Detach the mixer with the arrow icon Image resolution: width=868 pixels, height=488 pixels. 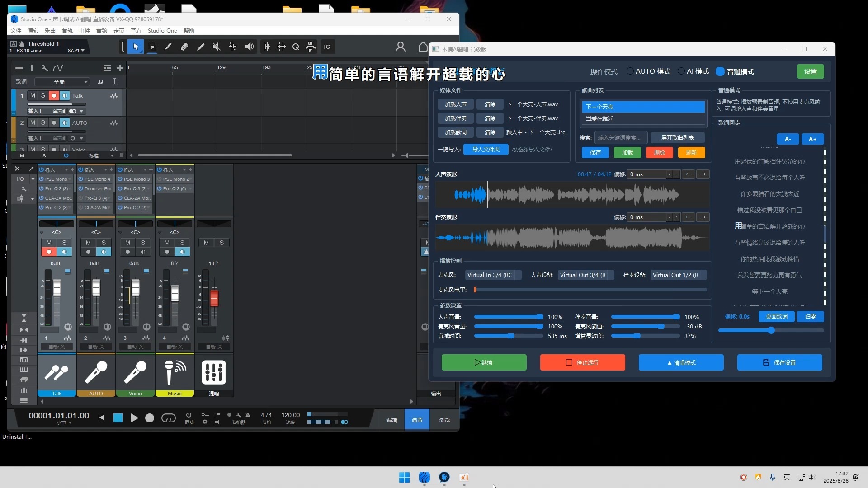[31, 169]
